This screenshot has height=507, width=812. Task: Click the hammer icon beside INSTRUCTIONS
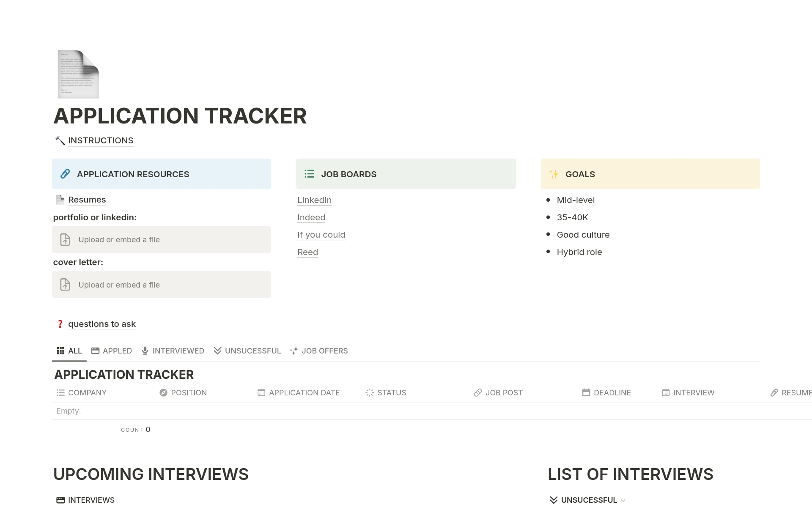[x=60, y=140]
